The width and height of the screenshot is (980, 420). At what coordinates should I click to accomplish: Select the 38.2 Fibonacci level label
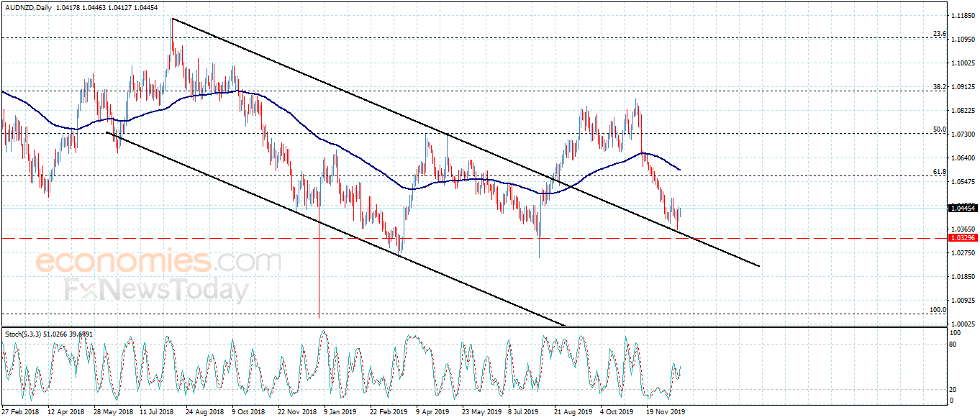coord(939,87)
